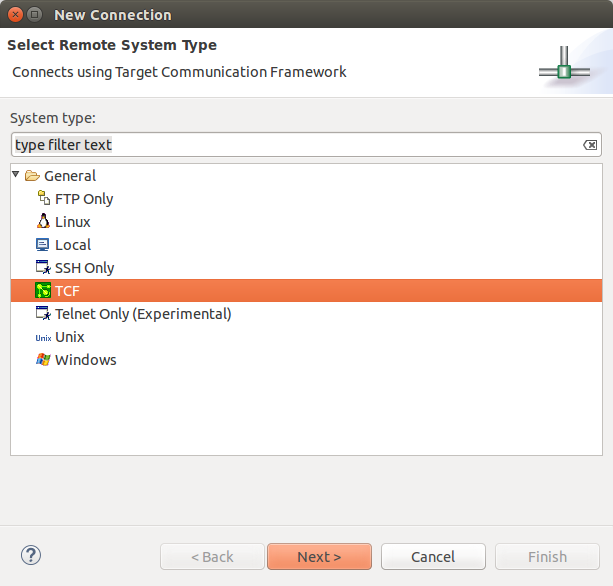Select Windows in the system list

coord(85,360)
